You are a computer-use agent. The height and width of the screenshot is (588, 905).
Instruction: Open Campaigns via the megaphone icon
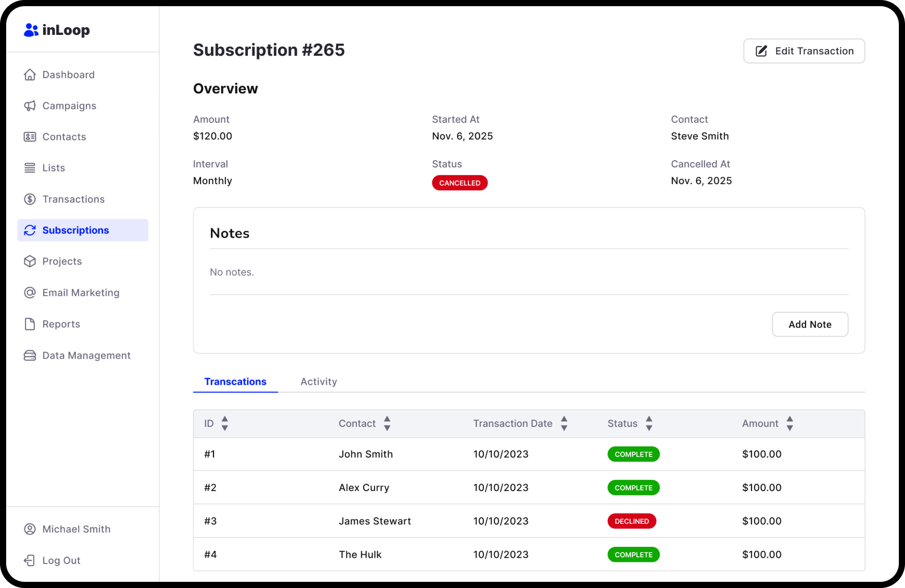[30, 106]
